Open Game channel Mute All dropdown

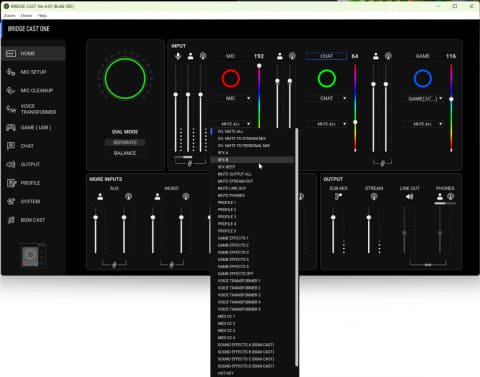coord(423,124)
